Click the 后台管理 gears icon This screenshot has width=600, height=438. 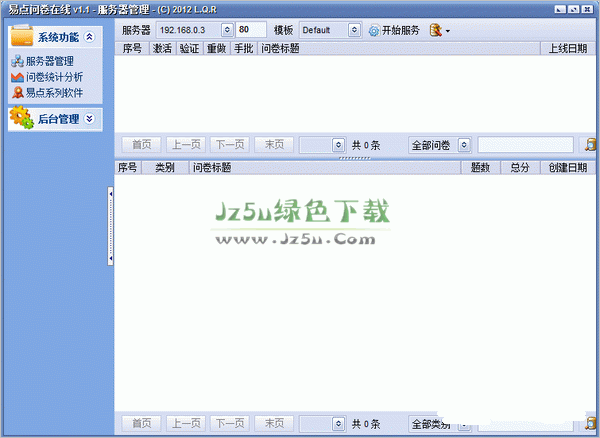(22, 117)
